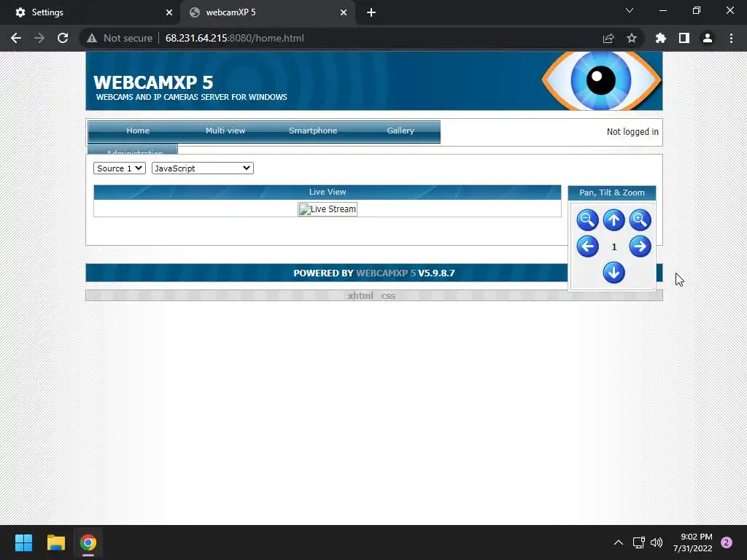
Task: Open the Chrome profile icon
Action: tap(708, 38)
